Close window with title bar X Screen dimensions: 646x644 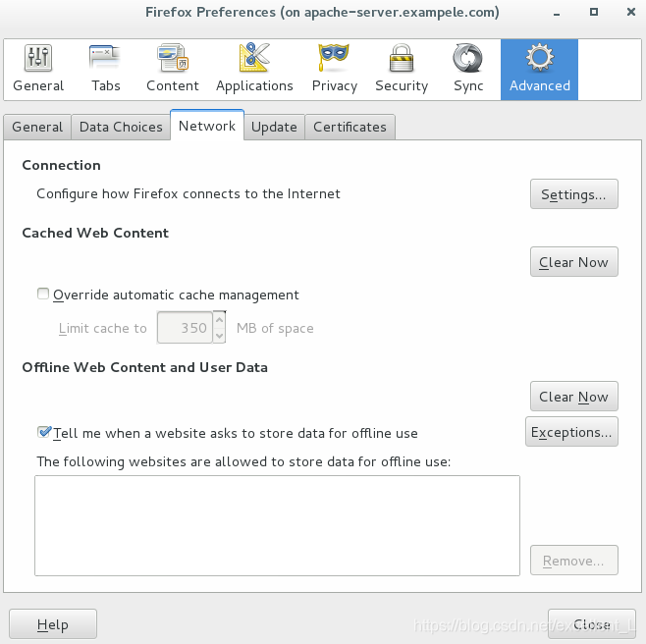pyautogui.click(x=630, y=12)
